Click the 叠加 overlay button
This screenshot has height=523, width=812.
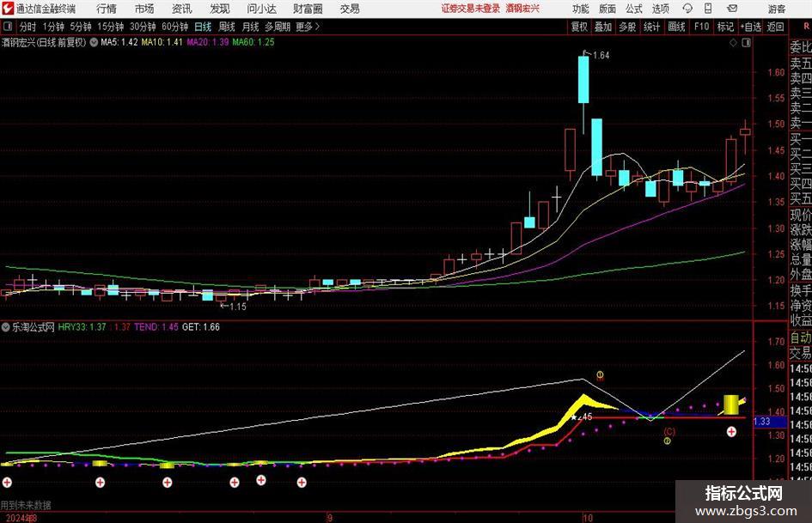603,27
